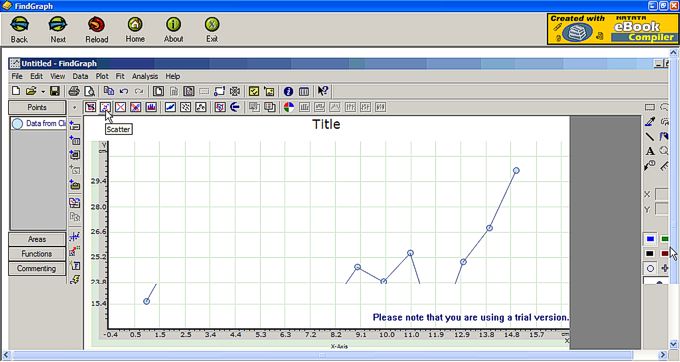Click the Home button in eBook toolbar

[x=135, y=30]
